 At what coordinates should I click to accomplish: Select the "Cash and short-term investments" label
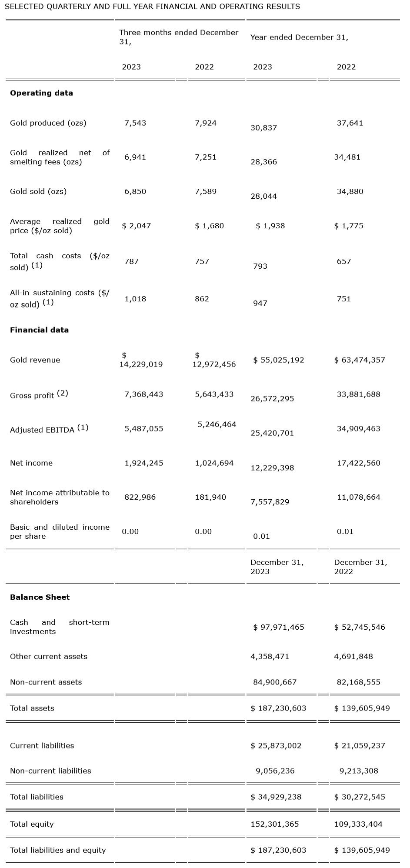tap(60, 627)
